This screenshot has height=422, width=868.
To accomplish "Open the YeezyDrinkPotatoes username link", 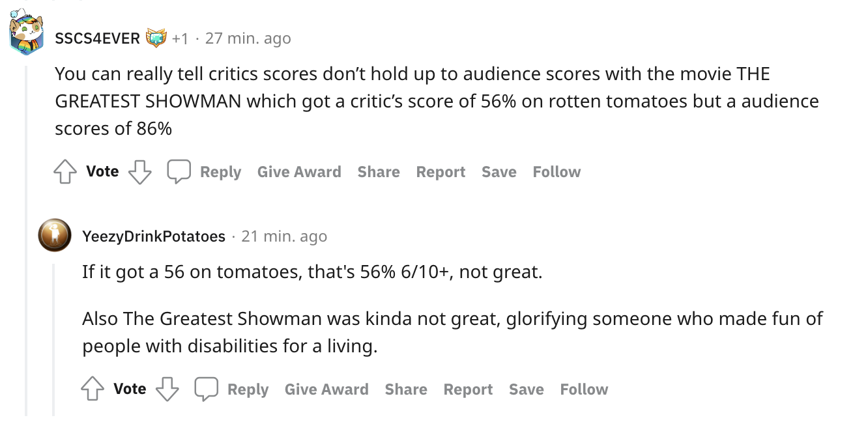I will tap(154, 236).
